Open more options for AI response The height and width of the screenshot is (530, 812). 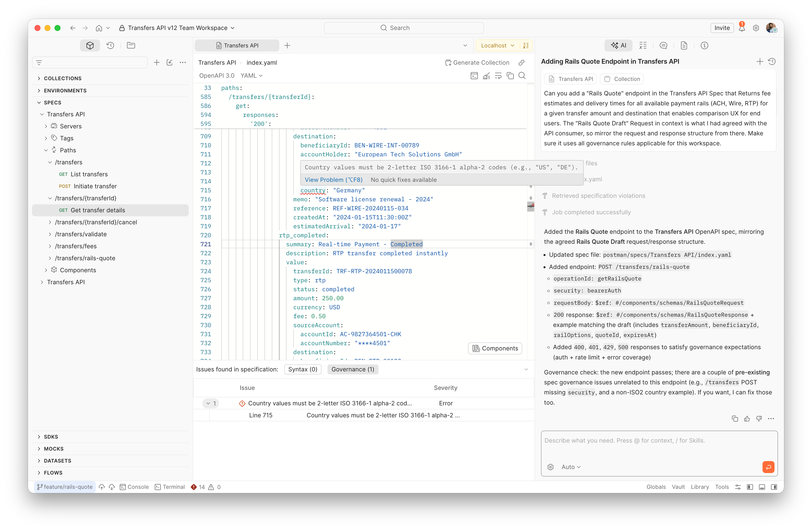771,419
